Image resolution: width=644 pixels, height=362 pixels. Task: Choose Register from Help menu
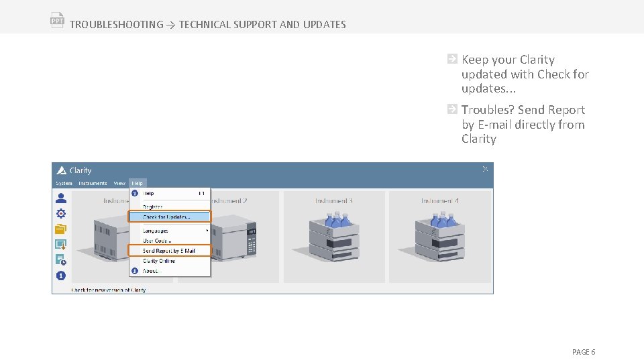tap(170, 207)
